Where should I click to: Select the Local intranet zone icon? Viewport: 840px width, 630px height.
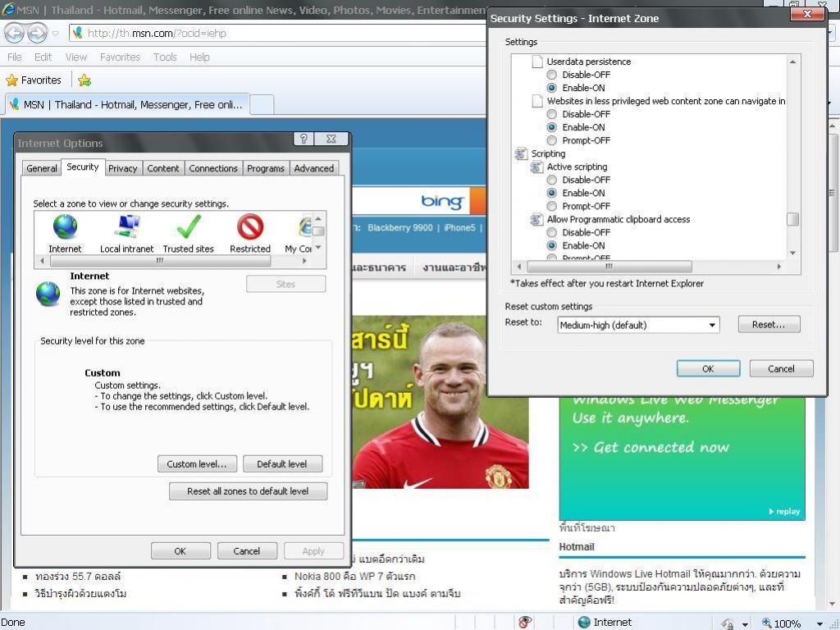click(126, 226)
